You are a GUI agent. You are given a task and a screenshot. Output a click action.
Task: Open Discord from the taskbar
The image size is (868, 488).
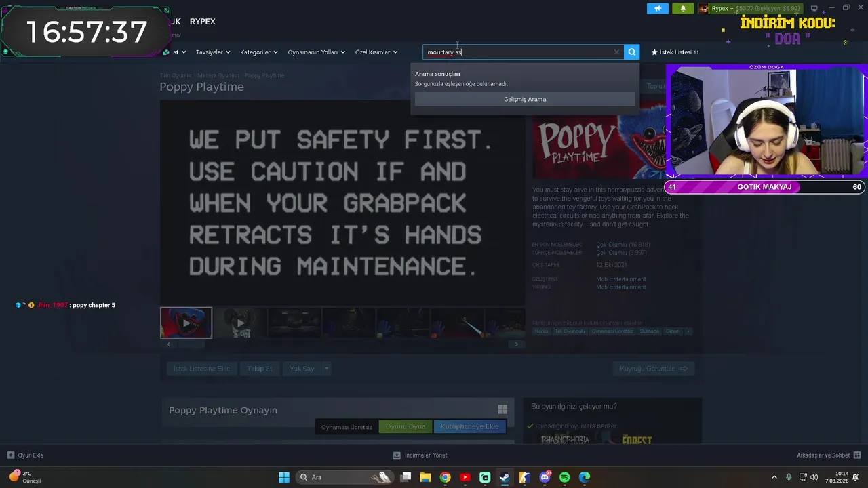click(545, 477)
